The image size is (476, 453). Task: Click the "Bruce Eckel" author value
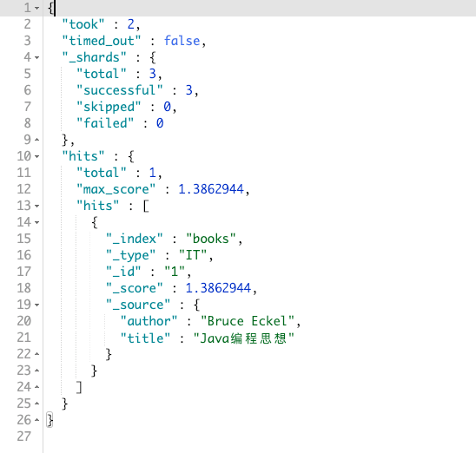click(248, 321)
